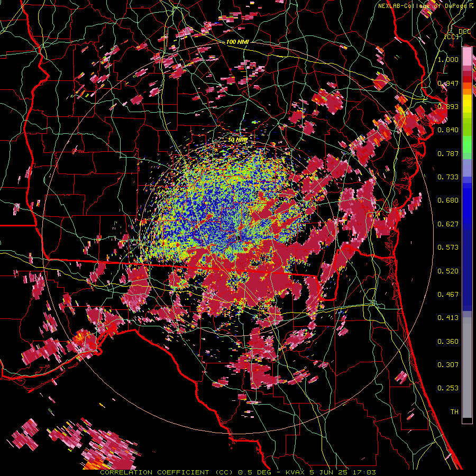Click the TH label on the color scale
This screenshot has height=476, width=476.
(x=454, y=412)
